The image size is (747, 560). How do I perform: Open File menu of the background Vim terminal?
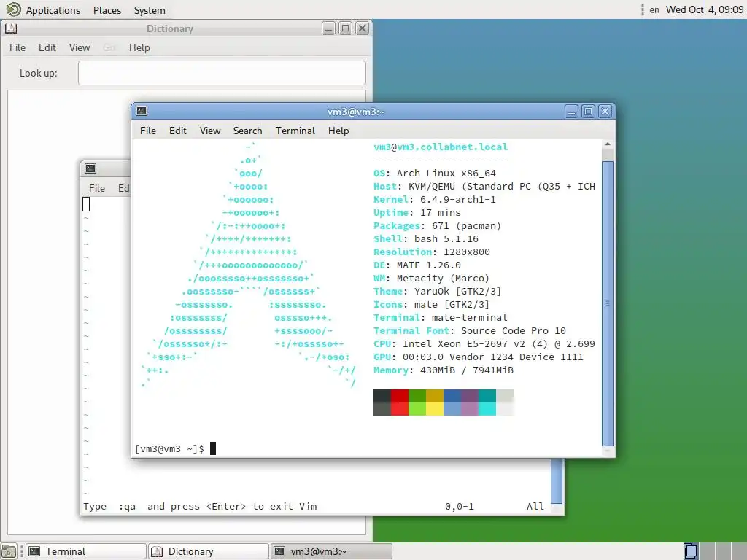click(x=97, y=188)
